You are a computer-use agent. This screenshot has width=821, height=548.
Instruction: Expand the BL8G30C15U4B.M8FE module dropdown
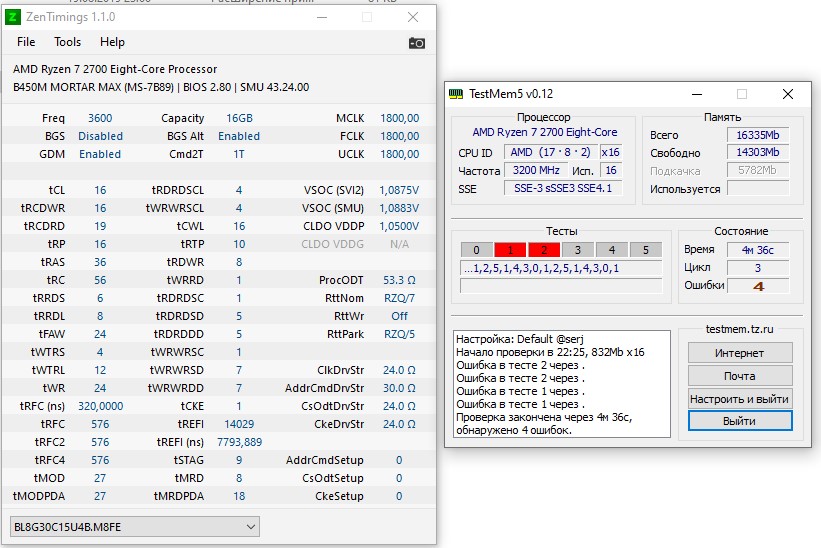point(135,527)
